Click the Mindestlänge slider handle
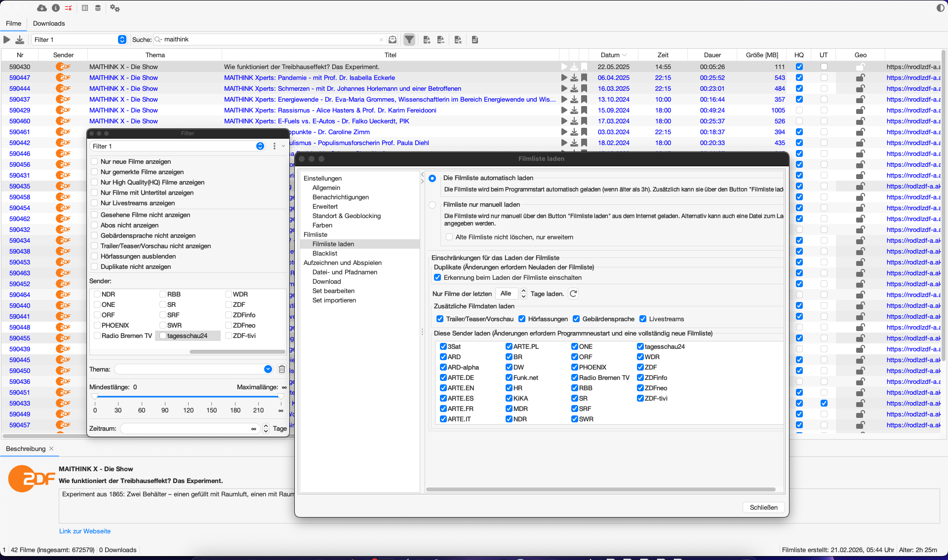 (x=95, y=396)
